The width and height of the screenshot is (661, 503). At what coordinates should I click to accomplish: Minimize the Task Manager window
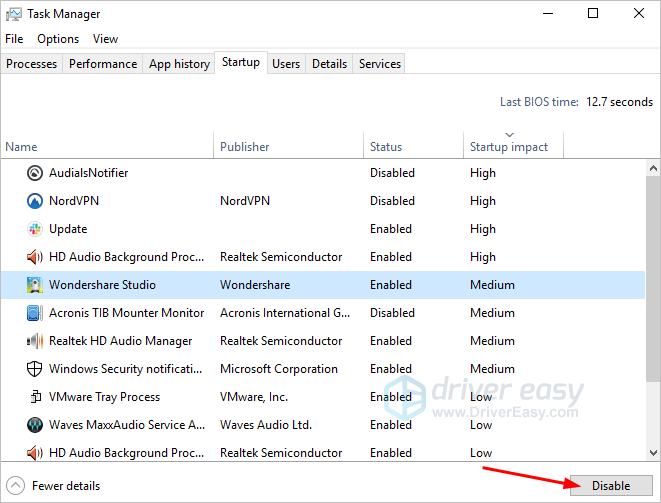tap(548, 13)
